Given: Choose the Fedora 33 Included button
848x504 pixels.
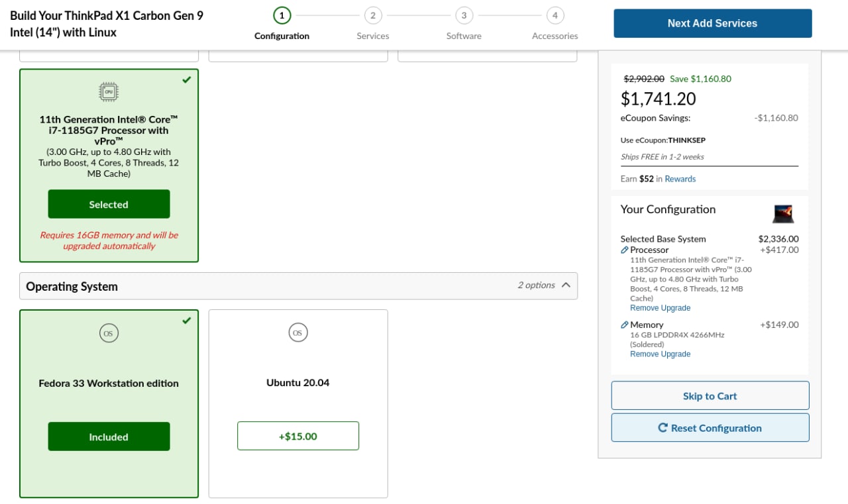Looking at the screenshot, I should pos(109,436).
